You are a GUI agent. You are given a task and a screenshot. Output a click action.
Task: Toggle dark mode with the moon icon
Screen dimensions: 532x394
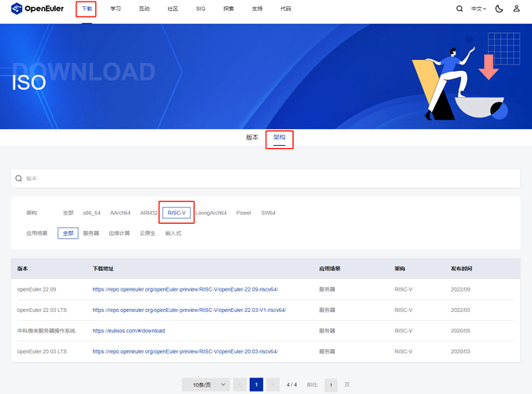498,9
